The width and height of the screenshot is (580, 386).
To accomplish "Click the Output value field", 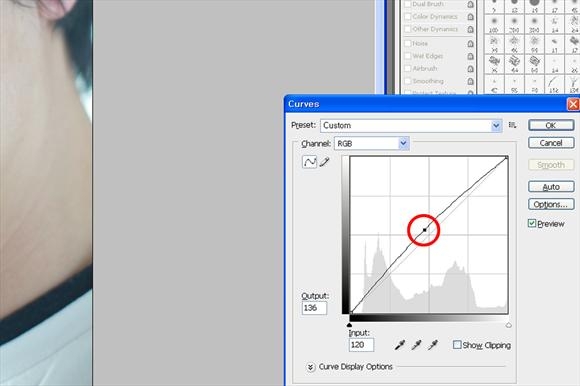I will coord(314,308).
